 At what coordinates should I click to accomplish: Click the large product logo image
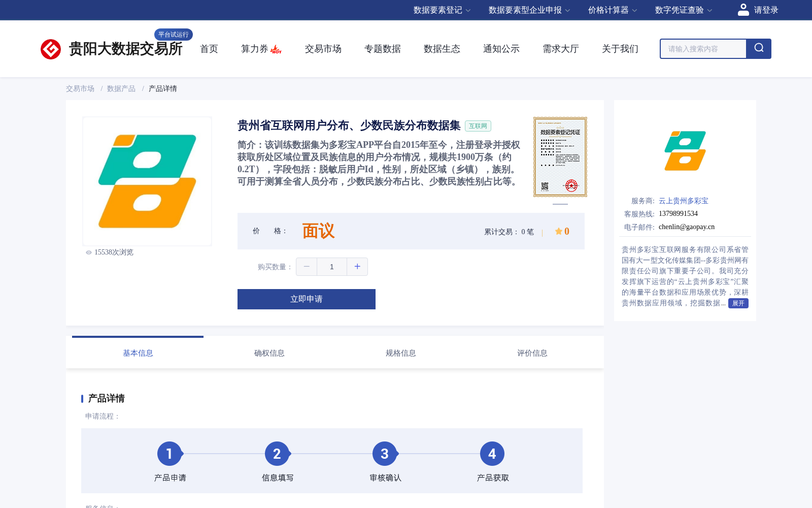pyautogui.click(x=147, y=181)
